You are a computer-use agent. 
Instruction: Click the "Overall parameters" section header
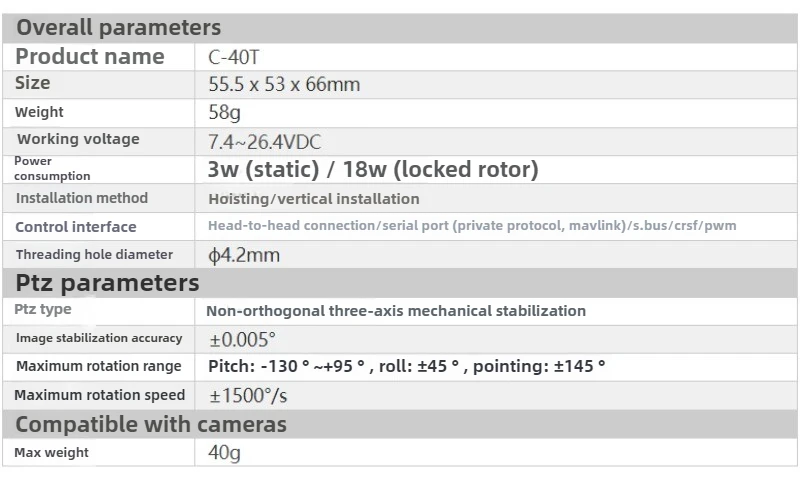[118, 27]
